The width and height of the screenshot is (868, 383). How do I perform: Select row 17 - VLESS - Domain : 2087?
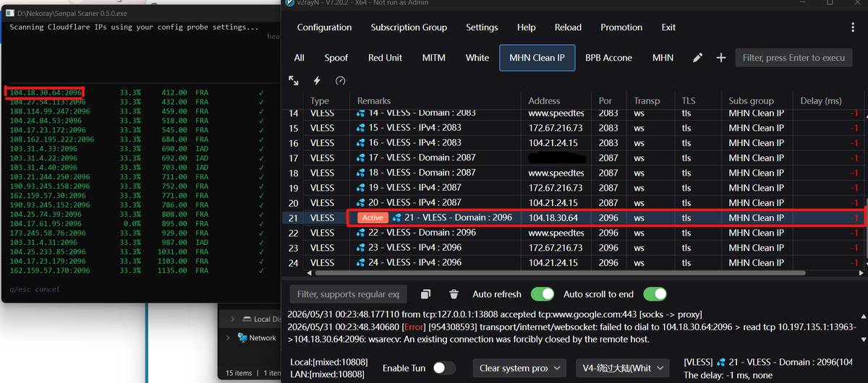(x=574, y=158)
